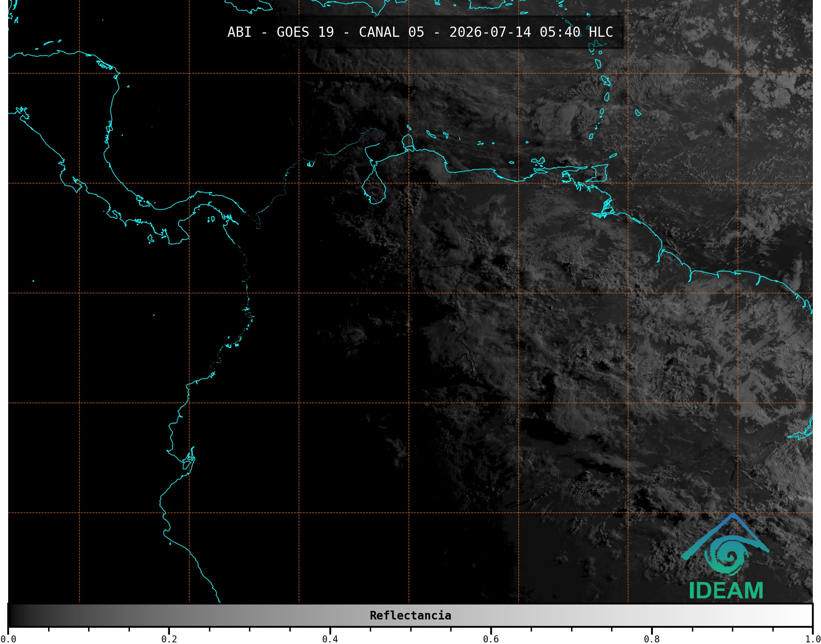Click the reflectance colorbar
The height and width of the screenshot is (644, 821).
pyautogui.click(x=410, y=615)
